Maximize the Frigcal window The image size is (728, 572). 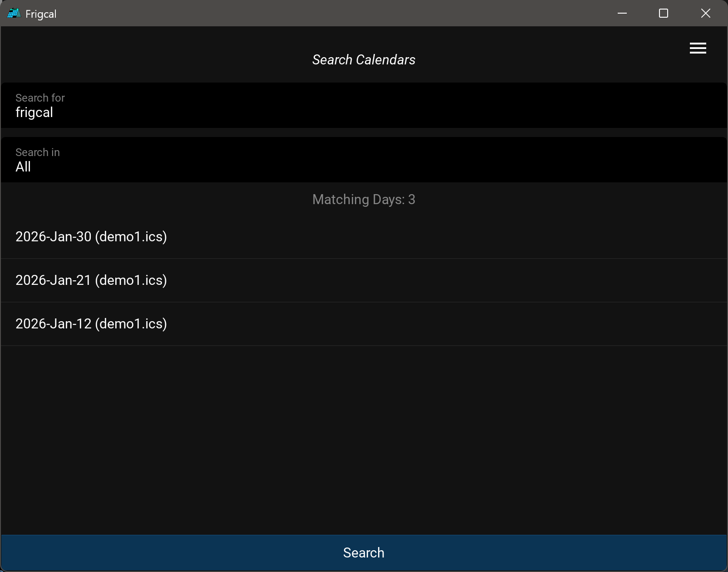[x=663, y=14]
